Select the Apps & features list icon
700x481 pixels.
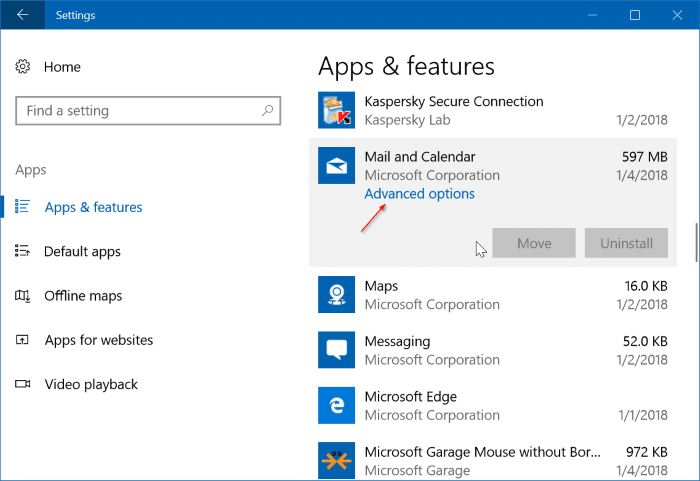point(22,206)
